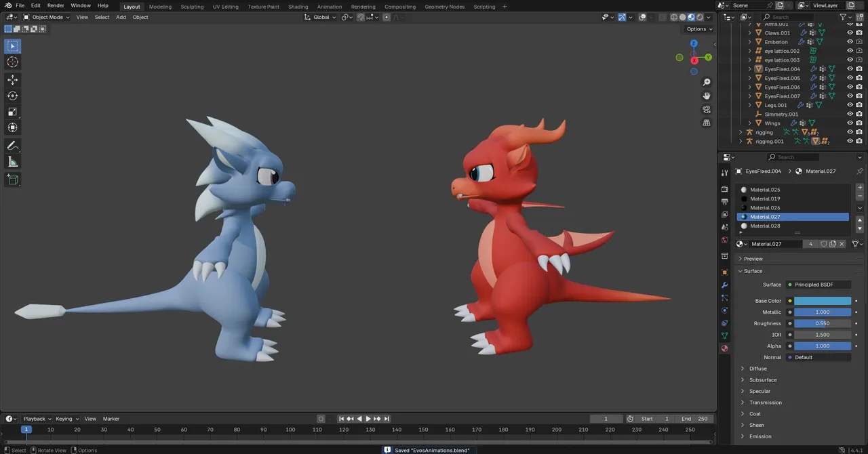
Task: Open the Physics properties tab
Action: pyautogui.click(x=725, y=310)
